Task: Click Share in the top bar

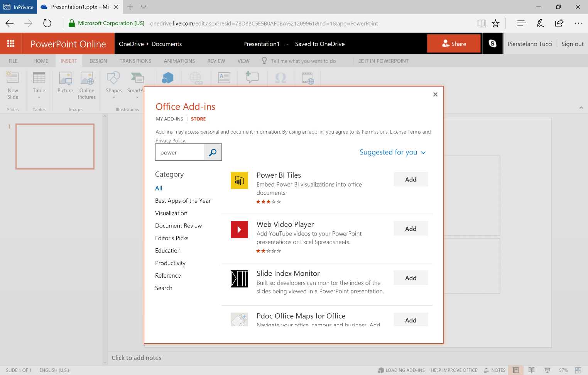Action: 454,43
